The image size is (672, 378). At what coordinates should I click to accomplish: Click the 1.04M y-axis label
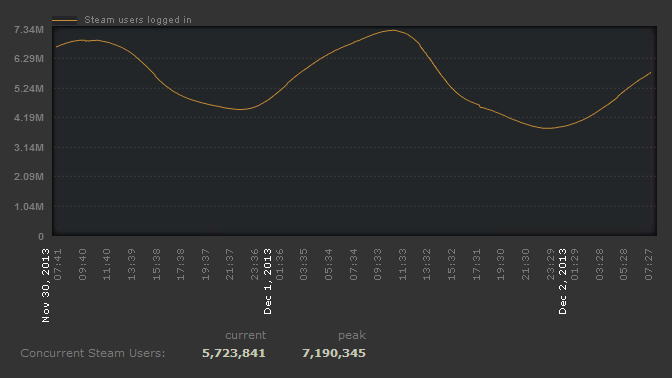(x=29, y=207)
